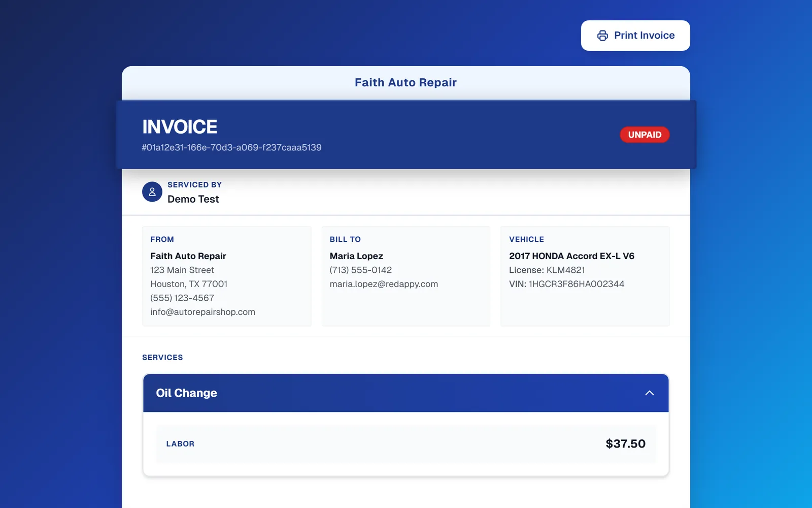Click the VIN: 1HGCR3F86HA002344 line
The height and width of the screenshot is (508, 812).
pos(567,284)
